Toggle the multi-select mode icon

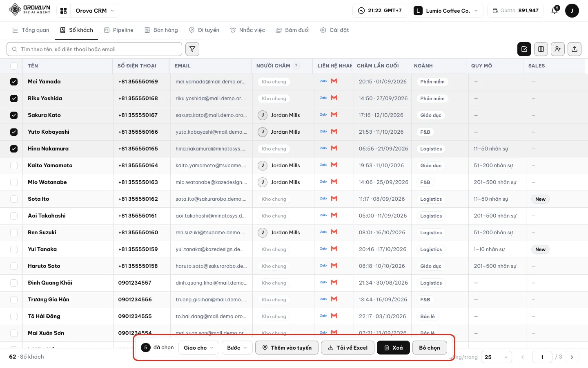pyautogui.click(x=524, y=49)
